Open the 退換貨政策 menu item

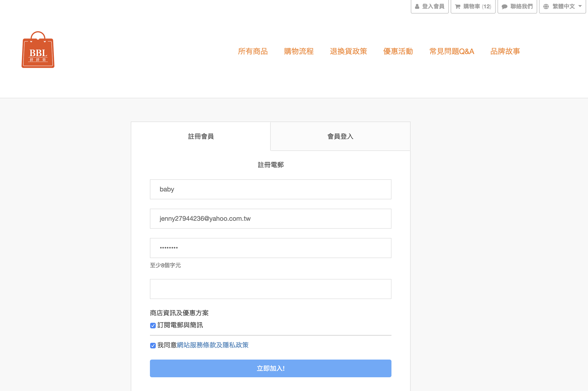(x=348, y=51)
